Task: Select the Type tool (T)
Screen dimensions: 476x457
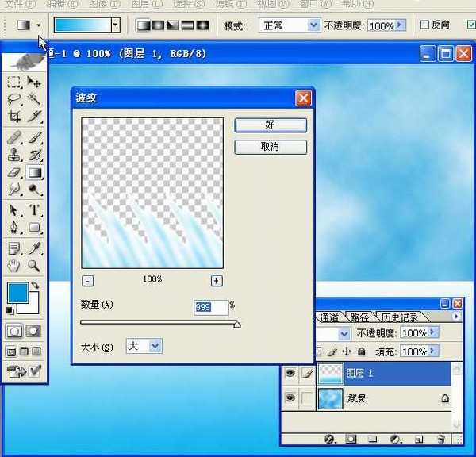Action: (x=35, y=210)
